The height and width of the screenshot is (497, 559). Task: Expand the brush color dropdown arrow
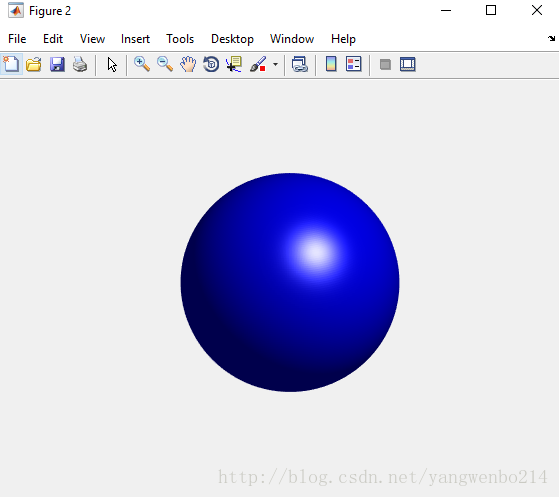pyautogui.click(x=275, y=65)
